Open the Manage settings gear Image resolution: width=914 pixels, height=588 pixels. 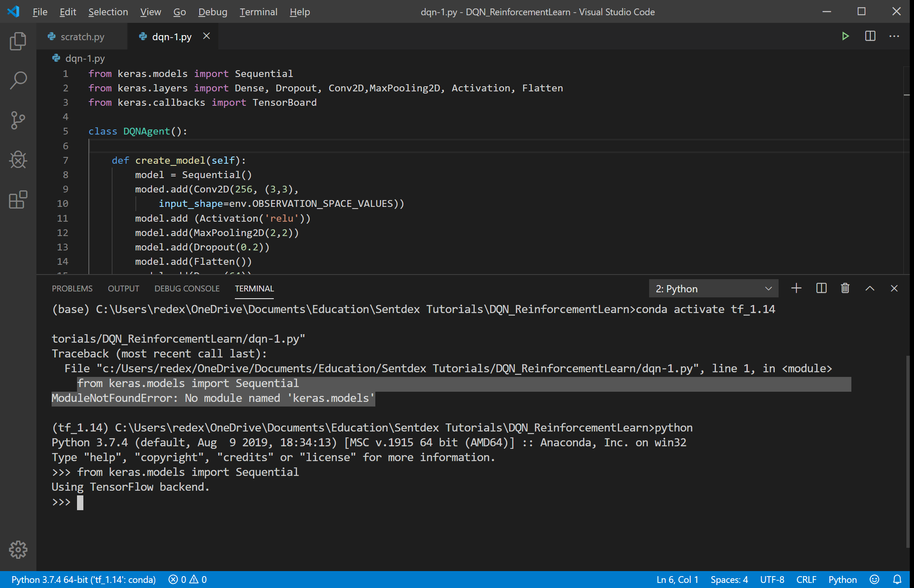18,550
